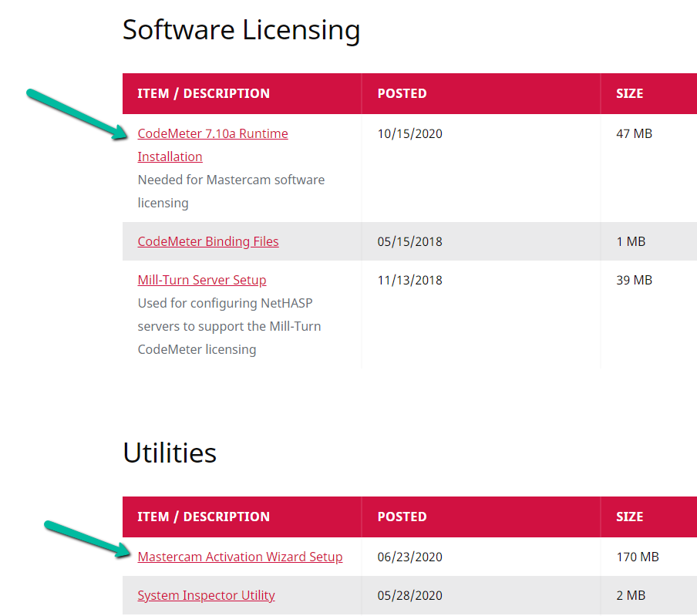Click ITEM / DESCRIPTION header in Utilities table
The width and height of the screenshot is (697, 616).
tap(204, 517)
